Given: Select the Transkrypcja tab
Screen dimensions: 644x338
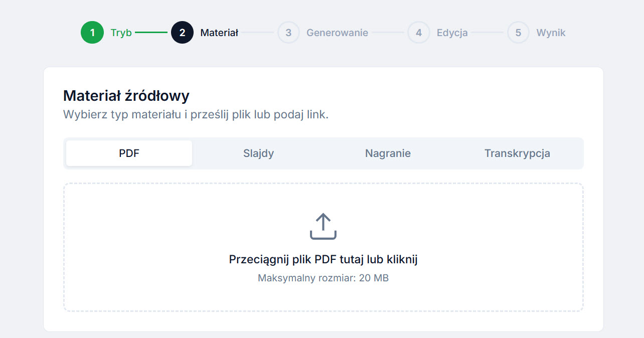Looking at the screenshot, I should 517,153.
